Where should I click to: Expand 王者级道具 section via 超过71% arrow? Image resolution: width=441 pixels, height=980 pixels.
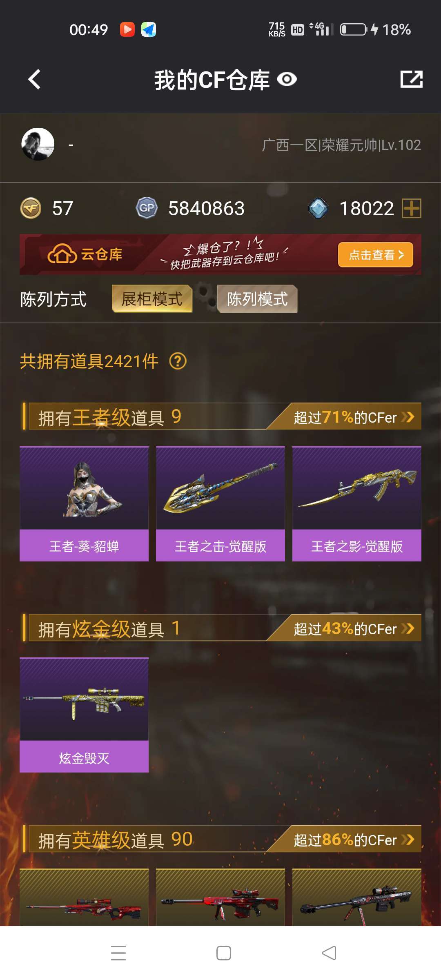408,417
